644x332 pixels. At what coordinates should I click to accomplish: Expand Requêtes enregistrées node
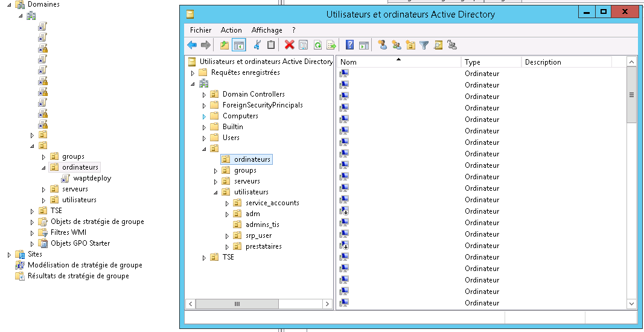(x=192, y=72)
